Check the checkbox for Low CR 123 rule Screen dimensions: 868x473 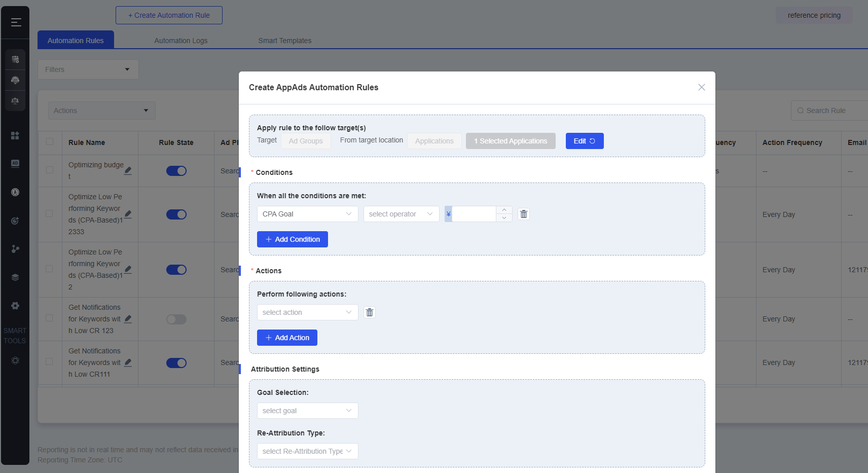click(50, 318)
